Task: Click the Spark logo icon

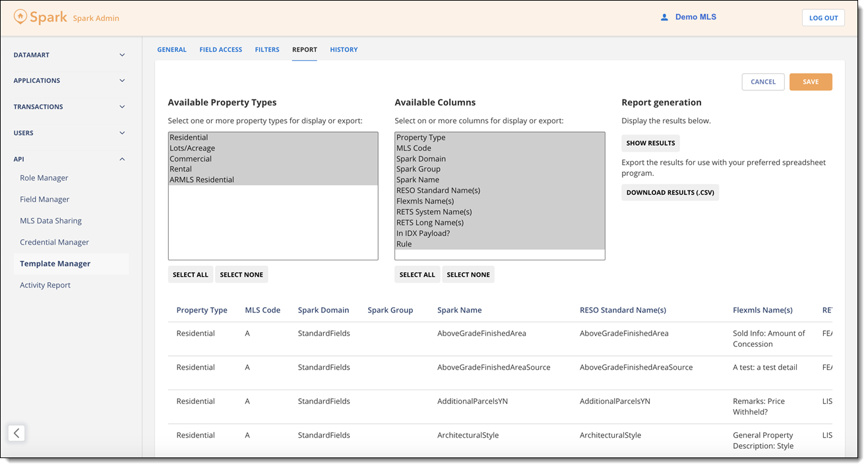Action: (20, 17)
